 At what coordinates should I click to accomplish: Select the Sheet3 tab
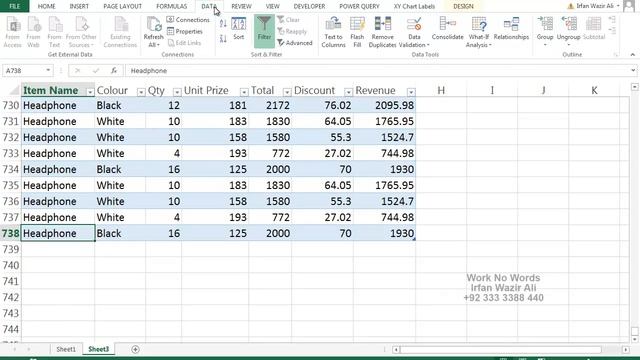click(x=98, y=349)
